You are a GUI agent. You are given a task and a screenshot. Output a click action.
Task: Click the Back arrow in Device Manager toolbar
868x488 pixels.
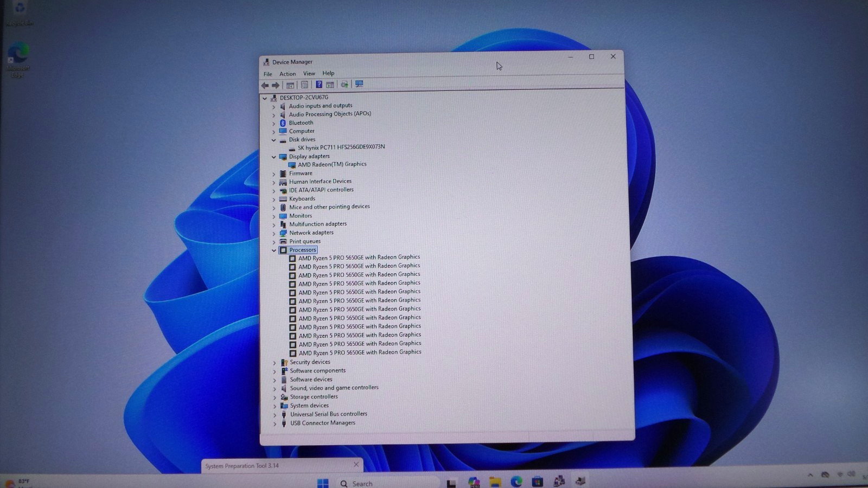click(x=265, y=85)
